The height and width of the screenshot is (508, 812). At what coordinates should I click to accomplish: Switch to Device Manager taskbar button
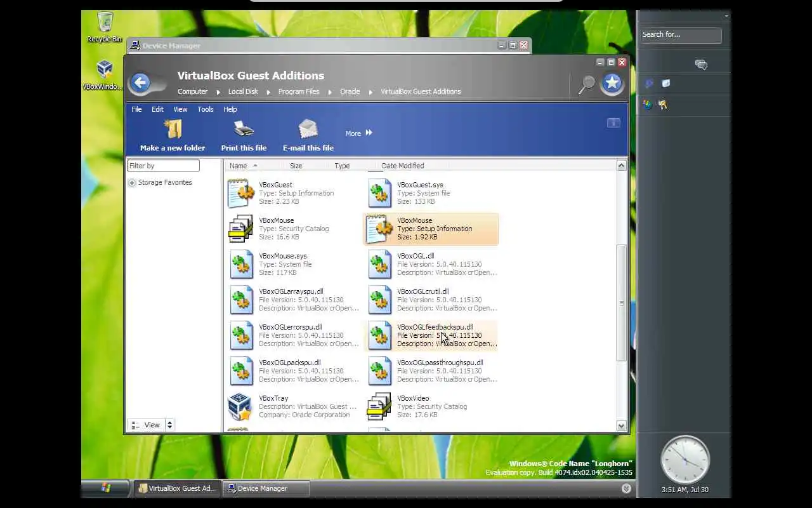click(266, 488)
